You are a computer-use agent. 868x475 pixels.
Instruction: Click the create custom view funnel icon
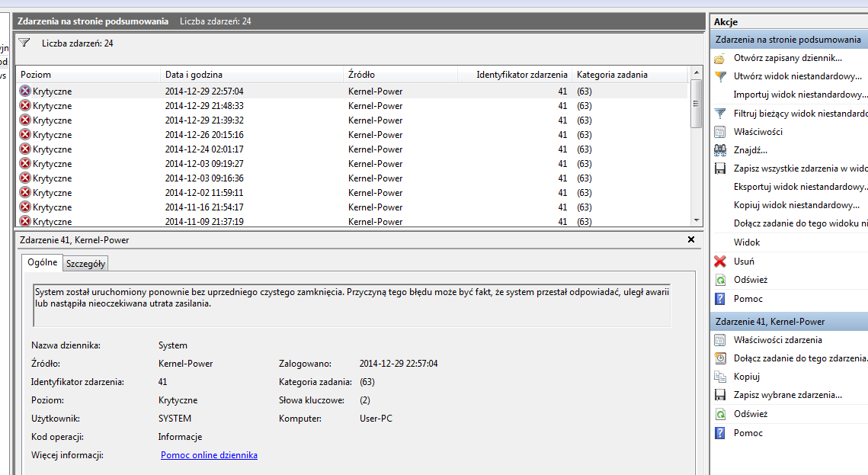[x=719, y=76]
